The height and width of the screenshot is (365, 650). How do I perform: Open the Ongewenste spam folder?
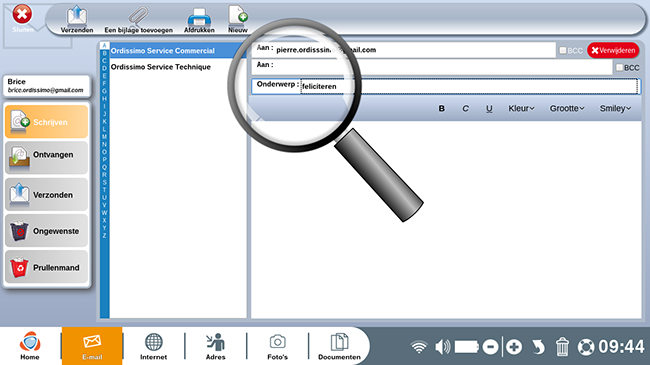coord(46,231)
